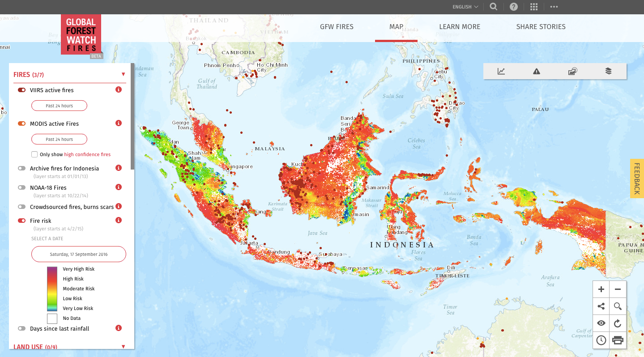Click the print map icon
The width and height of the screenshot is (644, 357).
[x=618, y=340]
